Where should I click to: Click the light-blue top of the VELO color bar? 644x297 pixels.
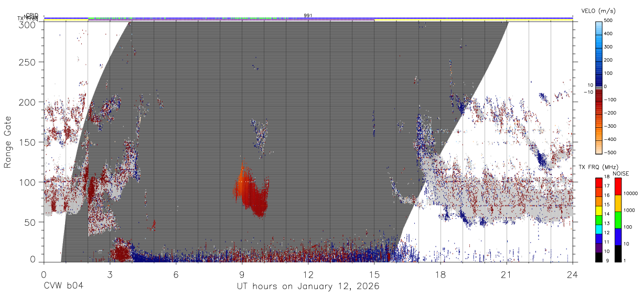599,27
